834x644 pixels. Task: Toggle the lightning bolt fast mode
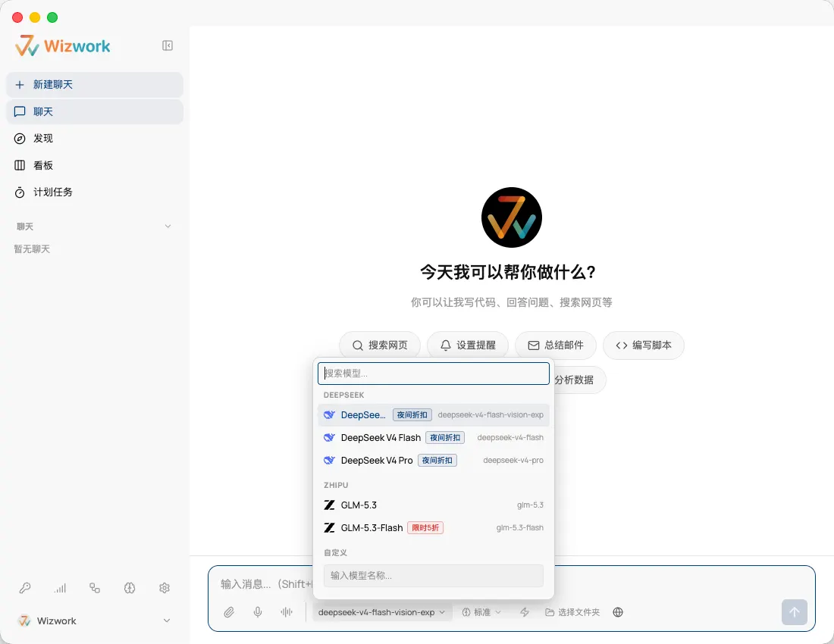coord(525,612)
